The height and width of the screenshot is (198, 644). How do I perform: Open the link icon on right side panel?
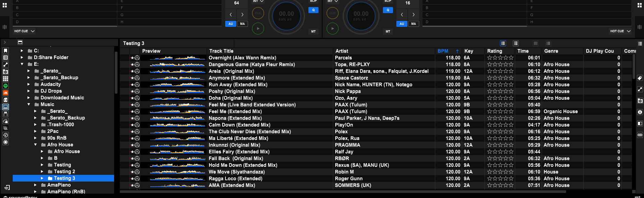pos(640,135)
